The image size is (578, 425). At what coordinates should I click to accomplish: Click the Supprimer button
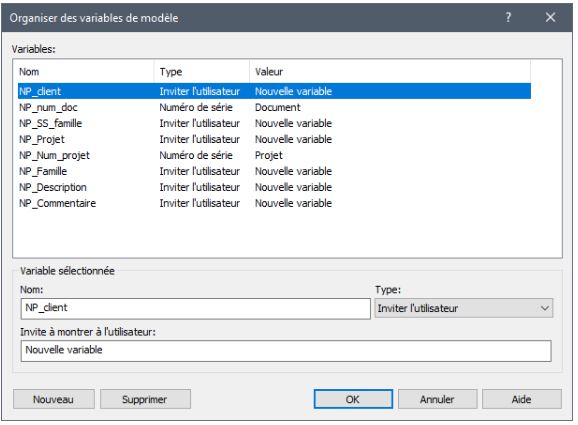145,399
